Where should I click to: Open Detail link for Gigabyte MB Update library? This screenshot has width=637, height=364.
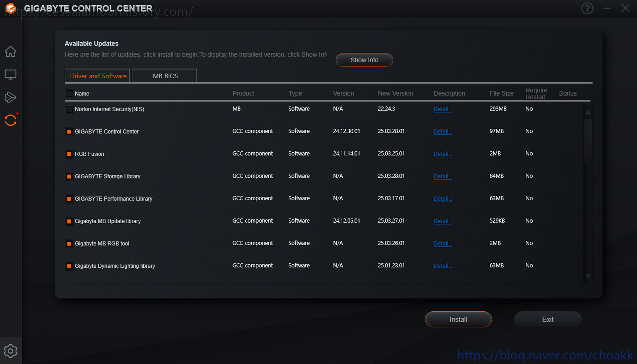coord(443,221)
